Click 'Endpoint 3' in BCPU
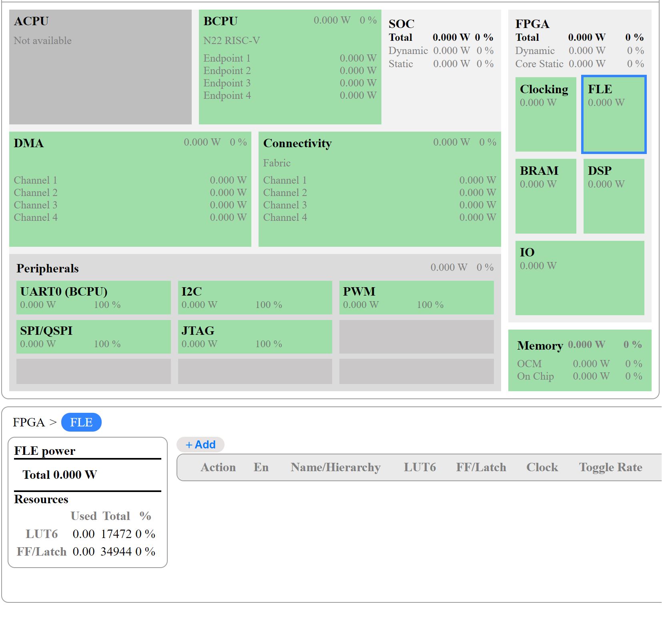This screenshot has width=662, height=644. coord(227,83)
